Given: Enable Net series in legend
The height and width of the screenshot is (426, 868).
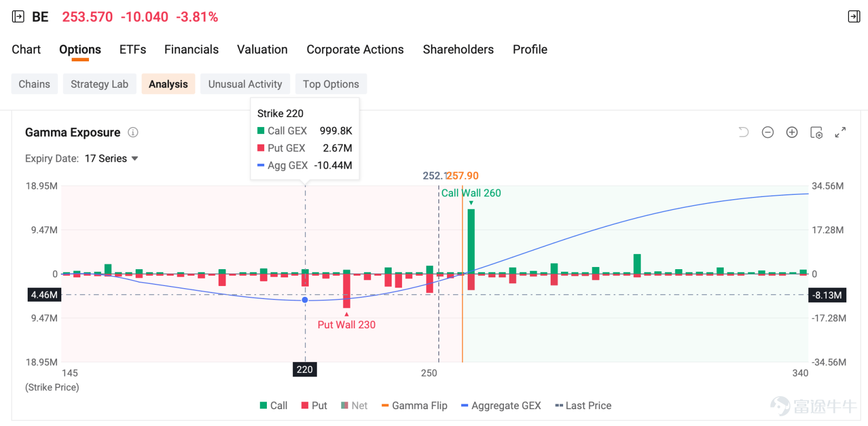Looking at the screenshot, I should coord(354,405).
